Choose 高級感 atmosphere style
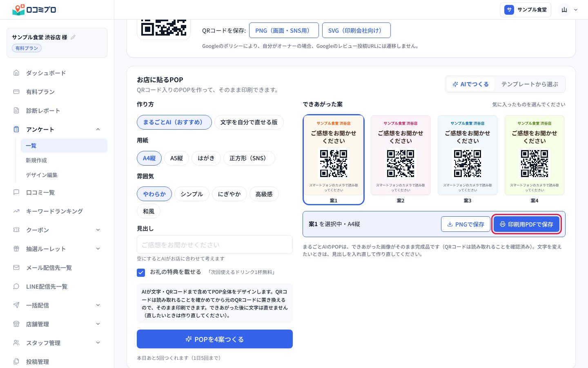The image size is (588, 368). (x=264, y=194)
